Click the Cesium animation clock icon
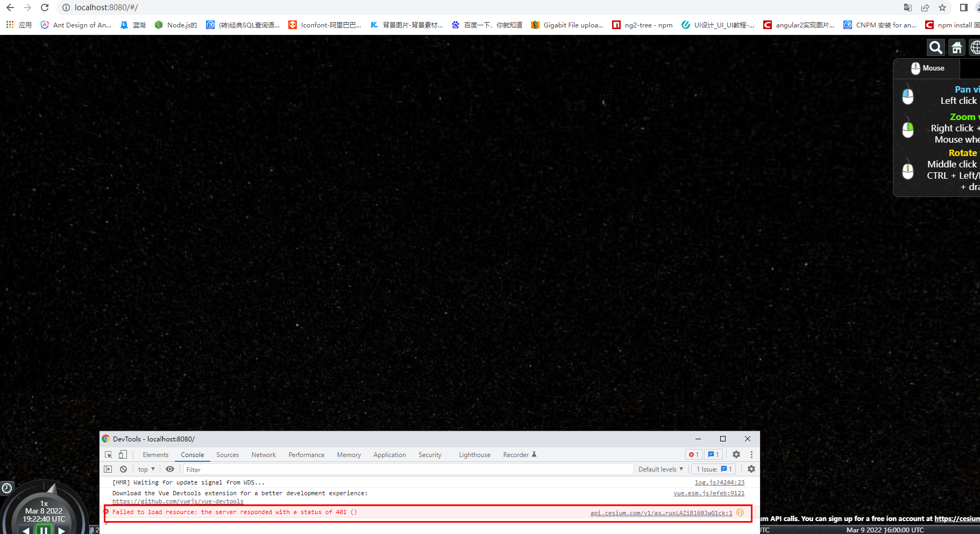This screenshot has width=980, height=534. (x=7, y=488)
